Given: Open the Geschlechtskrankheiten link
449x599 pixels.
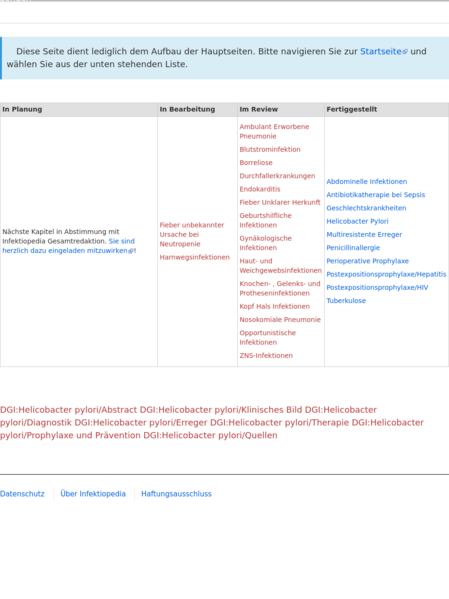Looking at the screenshot, I should tap(366, 208).
